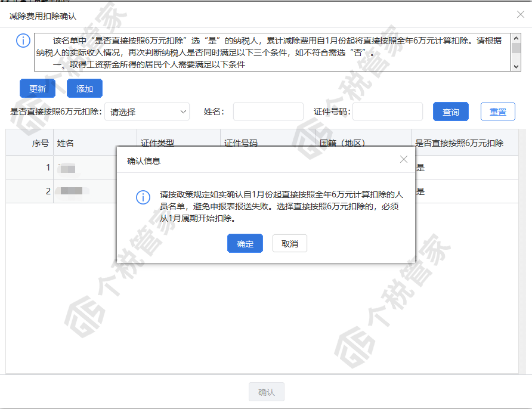This screenshot has width=532, height=409.
Task: Select table row with 序号 1
Action: tap(262, 168)
